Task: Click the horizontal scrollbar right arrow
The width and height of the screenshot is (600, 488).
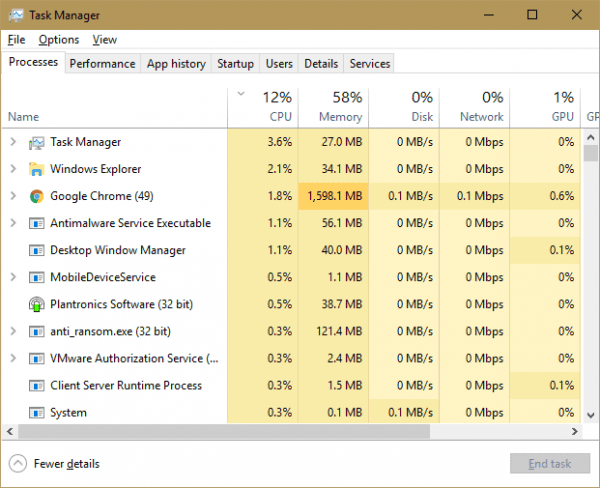Action: pyautogui.click(x=575, y=432)
